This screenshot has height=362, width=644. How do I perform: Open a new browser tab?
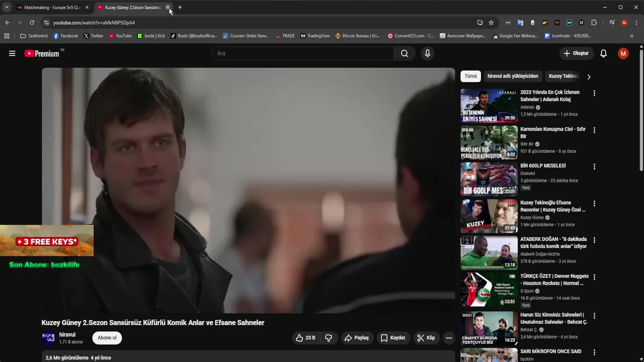click(180, 7)
